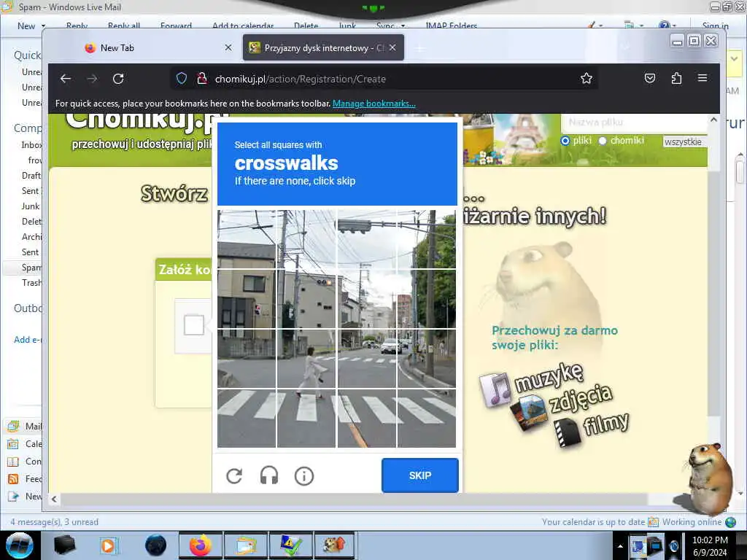Image resolution: width=747 pixels, height=560 pixels.
Task: Tick the checkbox in registration form
Action: pyautogui.click(x=194, y=325)
